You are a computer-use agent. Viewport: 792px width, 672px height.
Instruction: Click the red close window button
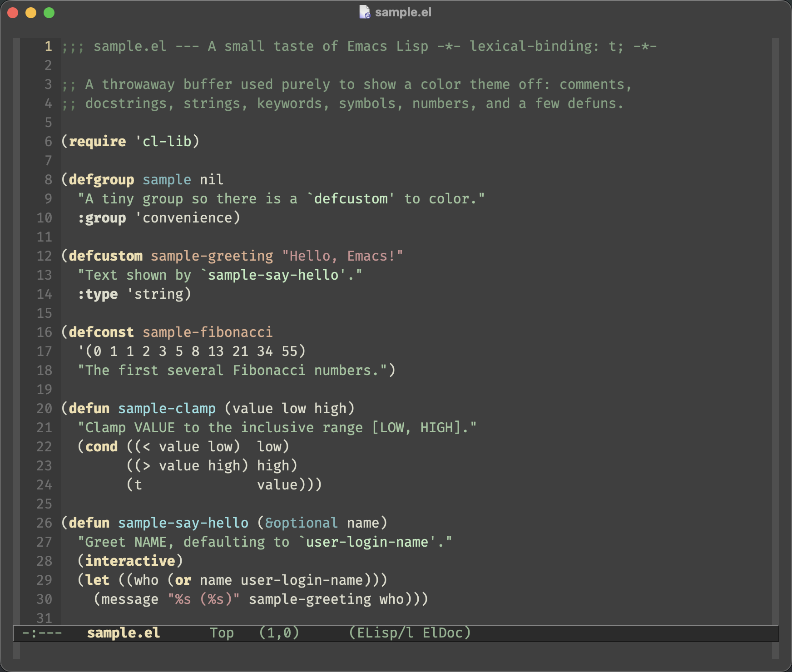13,13
